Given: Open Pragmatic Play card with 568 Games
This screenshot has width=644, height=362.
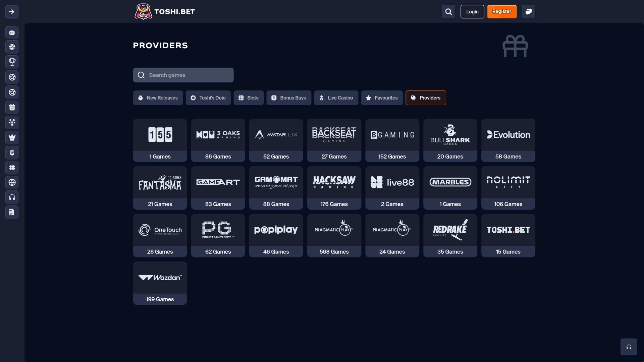Looking at the screenshot, I should pyautogui.click(x=334, y=236).
